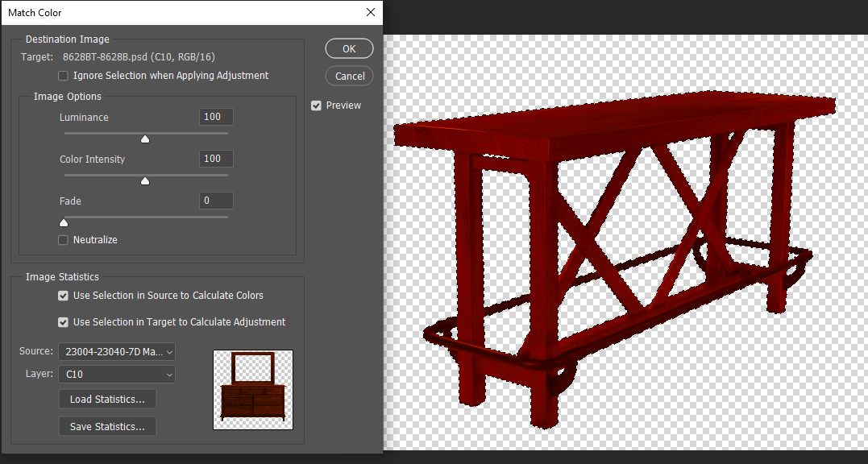Select the Luminance value field
Image resolution: width=868 pixels, height=464 pixels.
(x=215, y=116)
